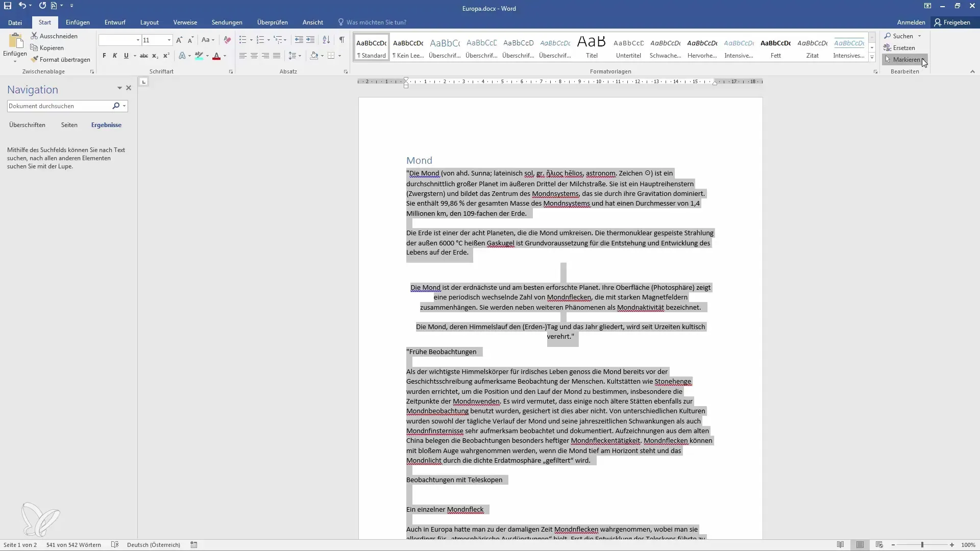Select the Überprüfen ribbon tab
This screenshot has width=980, height=551.
pyautogui.click(x=273, y=22)
